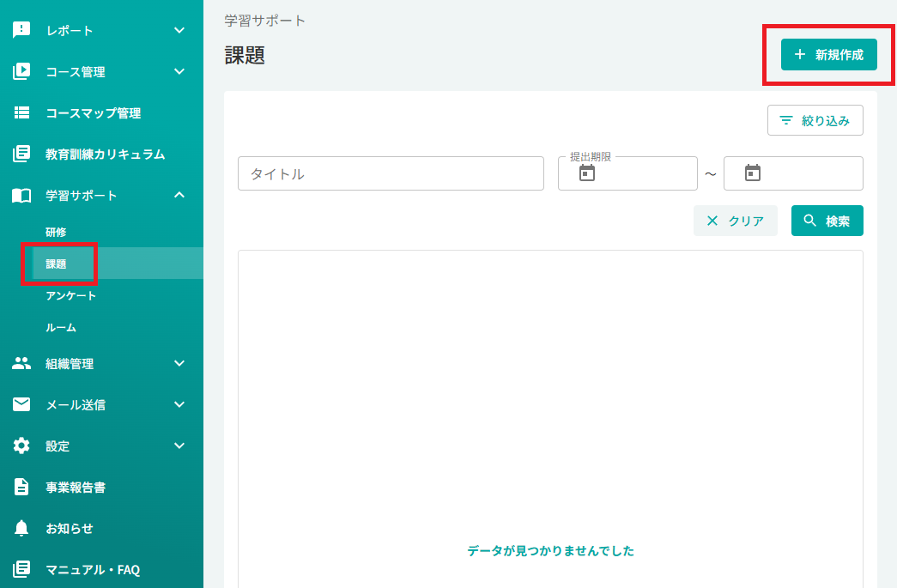Click the 絞り込み filter button
Viewport: 897px width, 588px height.
coord(815,120)
